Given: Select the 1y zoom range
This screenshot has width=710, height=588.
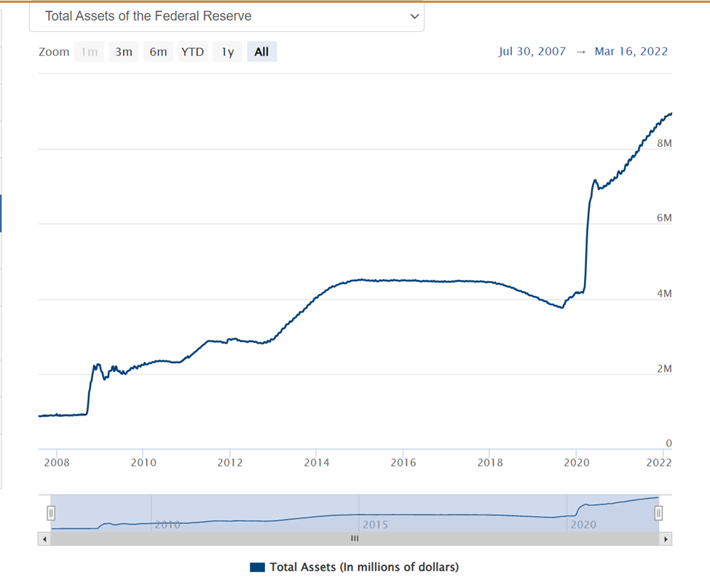Looking at the screenshot, I should click(228, 52).
